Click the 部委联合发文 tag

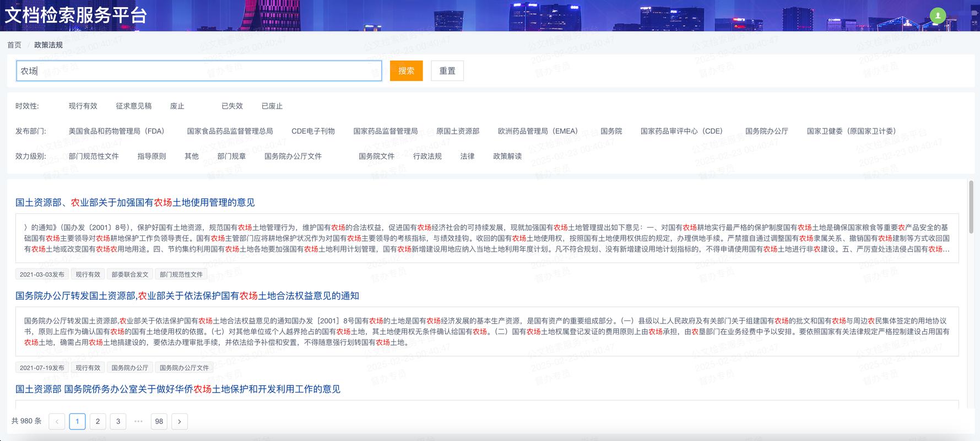point(130,274)
